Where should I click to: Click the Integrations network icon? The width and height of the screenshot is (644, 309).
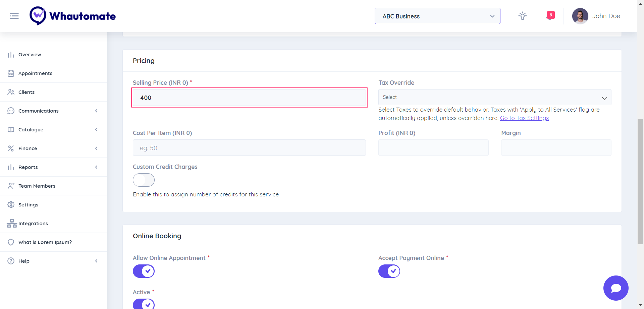(x=12, y=223)
